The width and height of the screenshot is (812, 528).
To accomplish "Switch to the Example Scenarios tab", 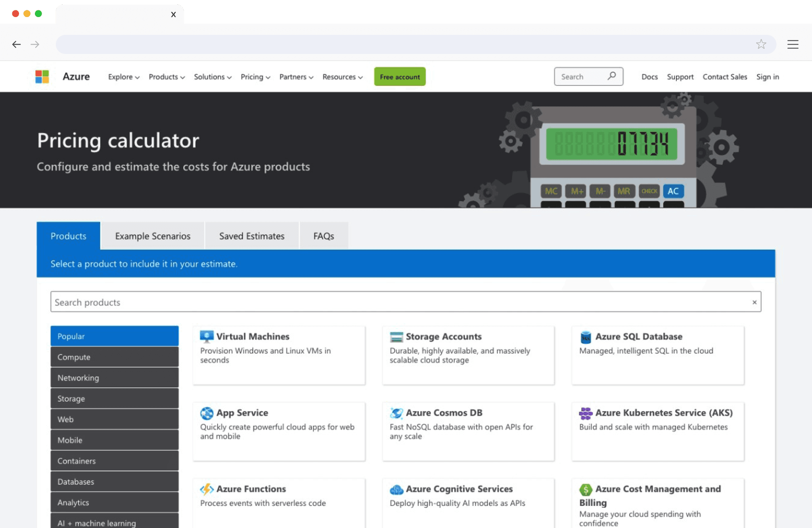I will click(153, 236).
